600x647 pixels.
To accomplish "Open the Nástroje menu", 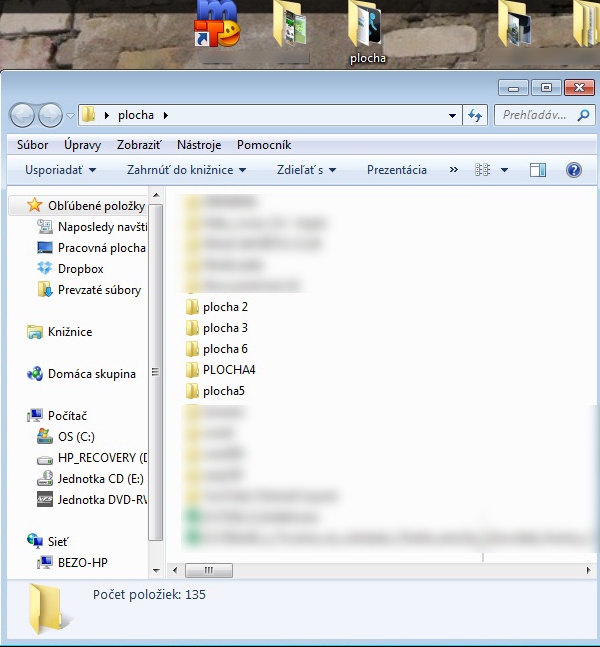I will point(199,145).
